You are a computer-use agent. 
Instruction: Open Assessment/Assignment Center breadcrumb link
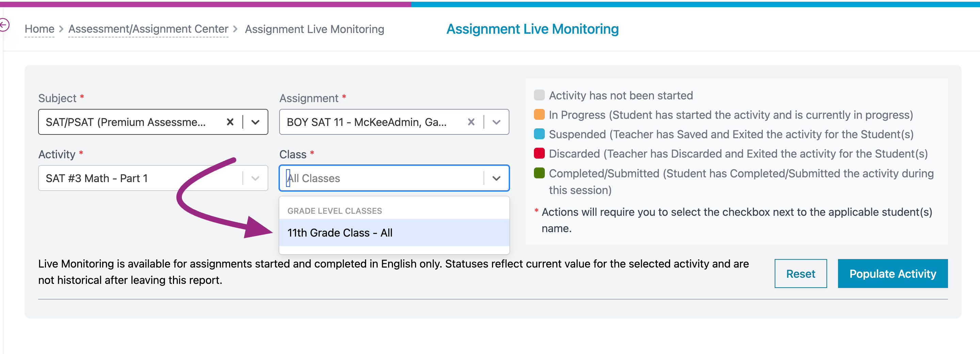pos(148,29)
